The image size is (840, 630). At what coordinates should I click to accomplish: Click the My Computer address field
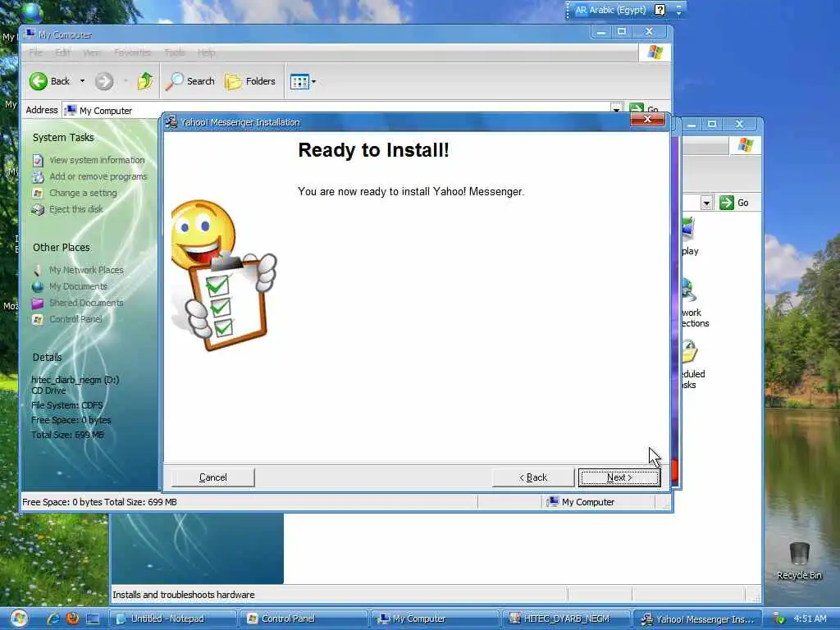pyautogui.click(x=343, y=111)
